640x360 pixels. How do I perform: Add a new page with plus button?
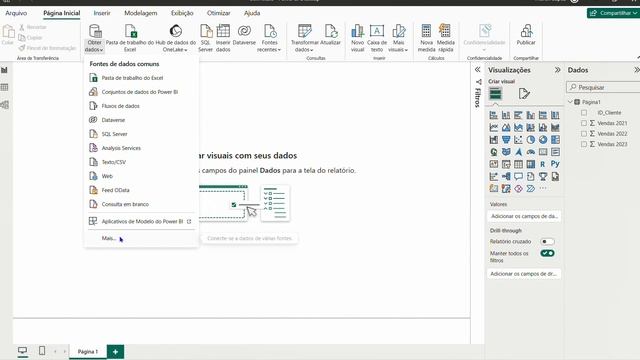point(115,351)
